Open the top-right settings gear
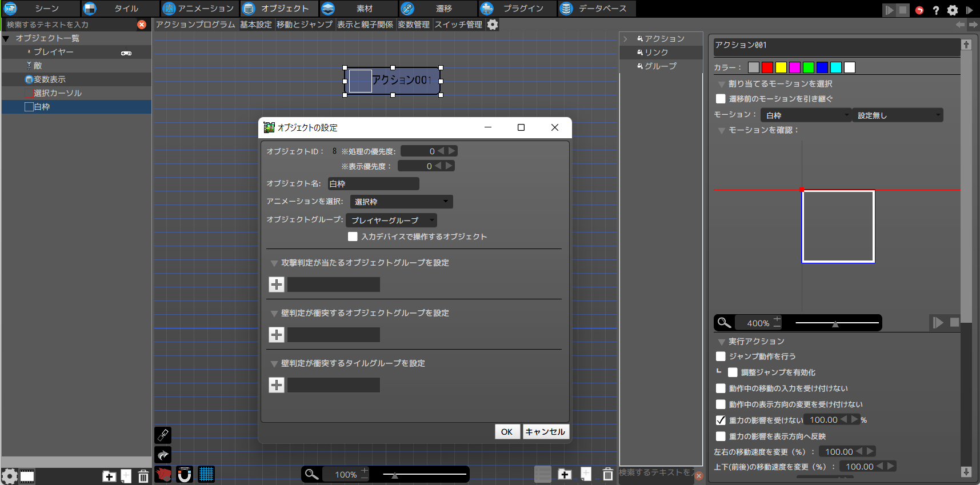 click(953, 10)
